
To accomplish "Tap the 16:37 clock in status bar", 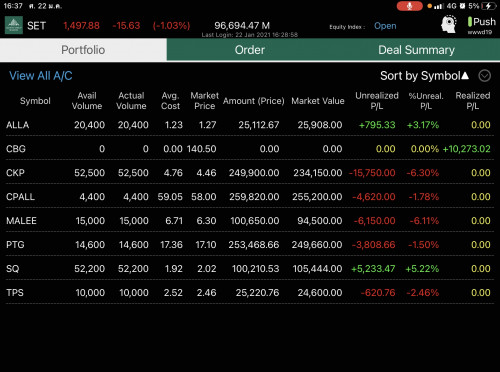I will pyautogui.click(x=13, y=6).
